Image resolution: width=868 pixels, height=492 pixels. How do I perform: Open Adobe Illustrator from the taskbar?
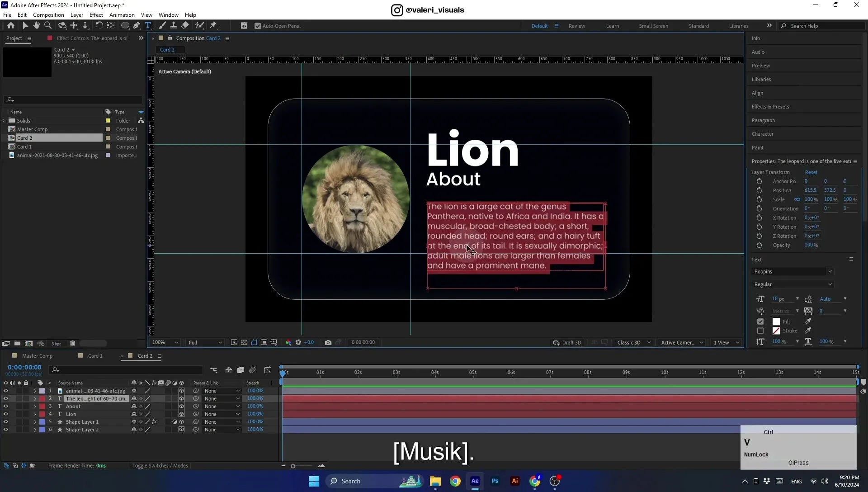click(515, 481)
